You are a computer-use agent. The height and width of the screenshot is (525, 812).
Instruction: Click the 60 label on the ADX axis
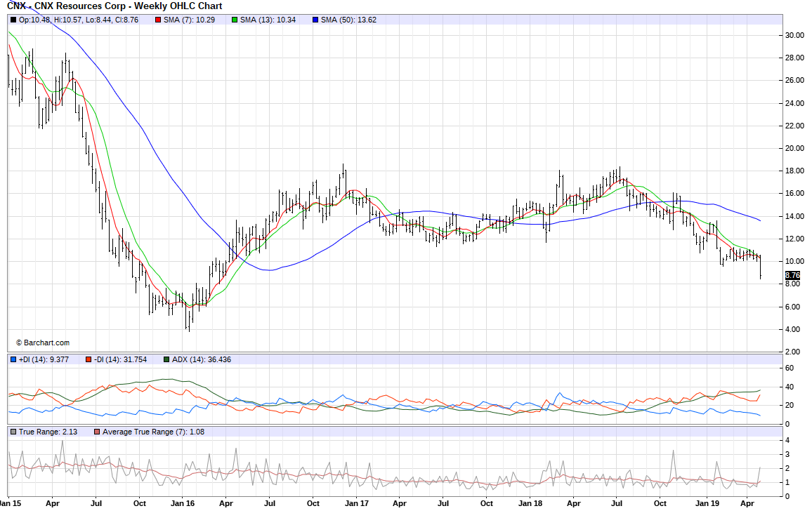(790, 368)
